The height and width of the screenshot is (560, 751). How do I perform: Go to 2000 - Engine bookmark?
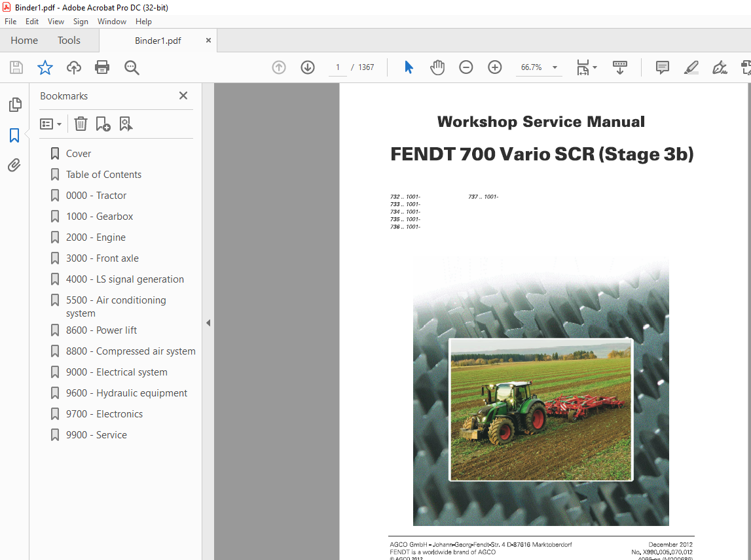coord(96,237)
